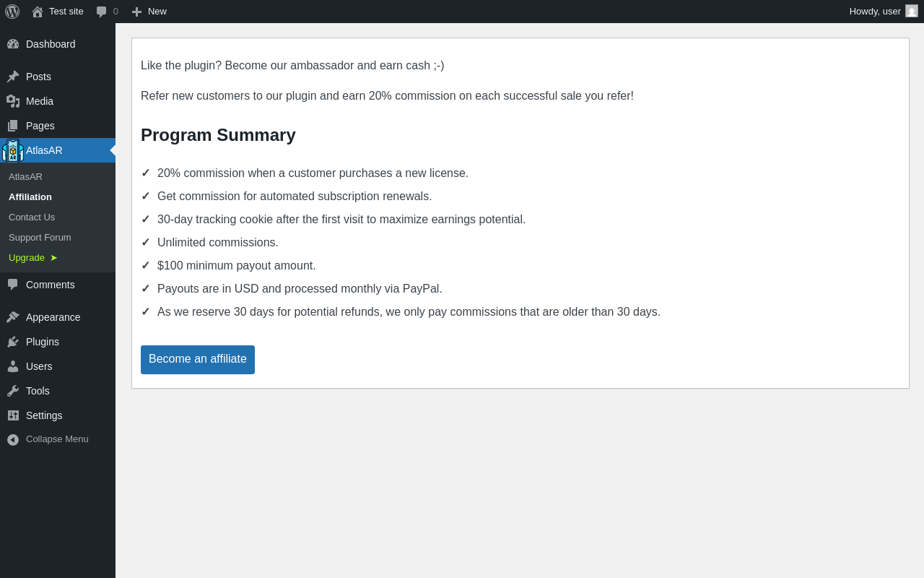Open Dashboard via its gauge icon

click(13, 44)
